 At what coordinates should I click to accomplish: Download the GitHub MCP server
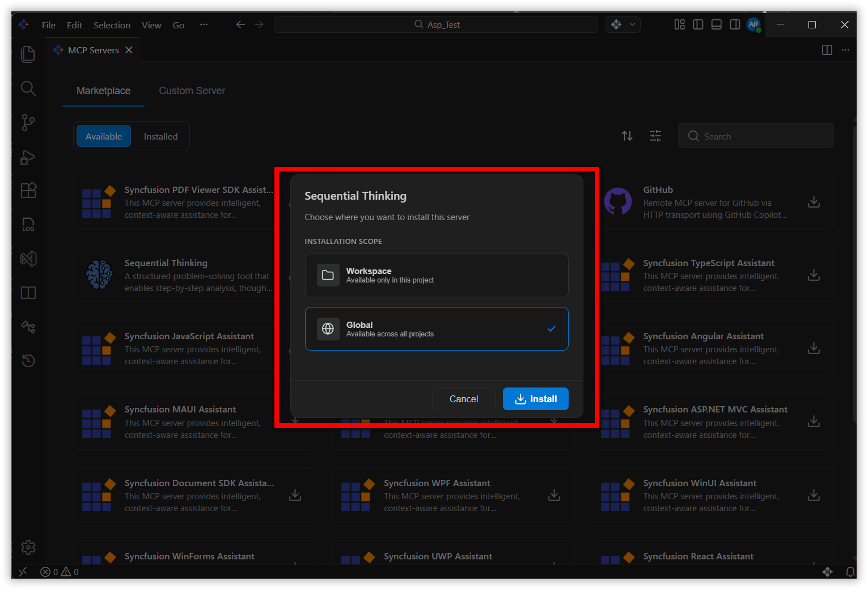[x=814, y=202]
